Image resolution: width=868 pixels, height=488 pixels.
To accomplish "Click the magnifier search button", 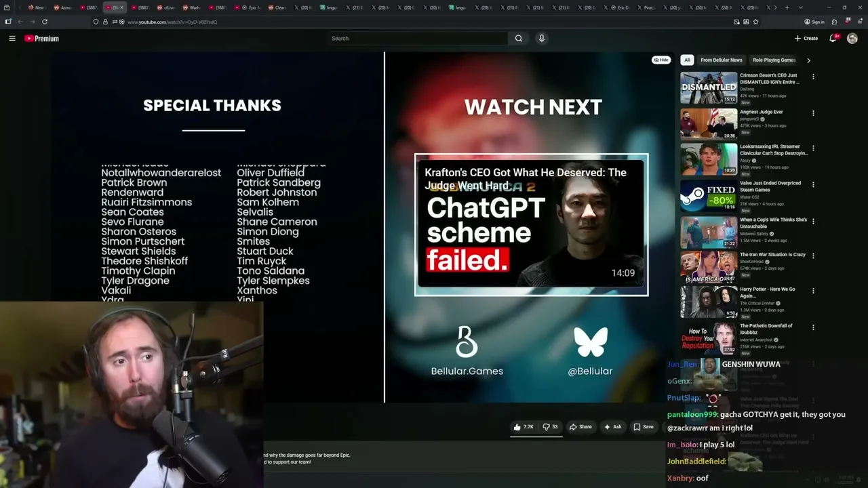I will (519, 39).
